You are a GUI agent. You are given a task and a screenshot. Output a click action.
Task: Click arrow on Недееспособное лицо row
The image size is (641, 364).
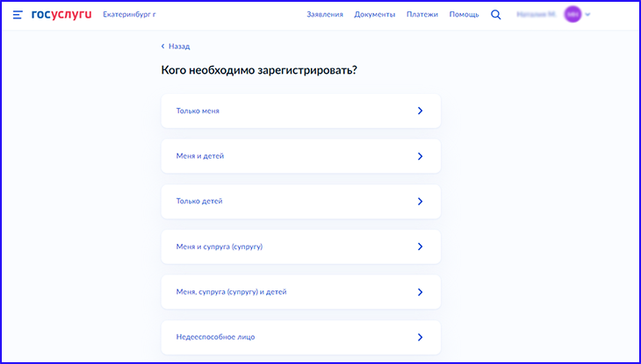[420, 337]
